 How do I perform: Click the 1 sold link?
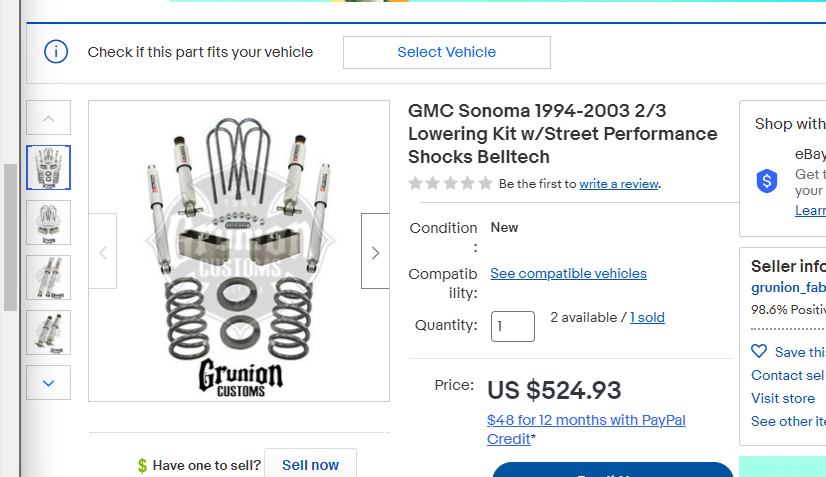pos(647,317)
